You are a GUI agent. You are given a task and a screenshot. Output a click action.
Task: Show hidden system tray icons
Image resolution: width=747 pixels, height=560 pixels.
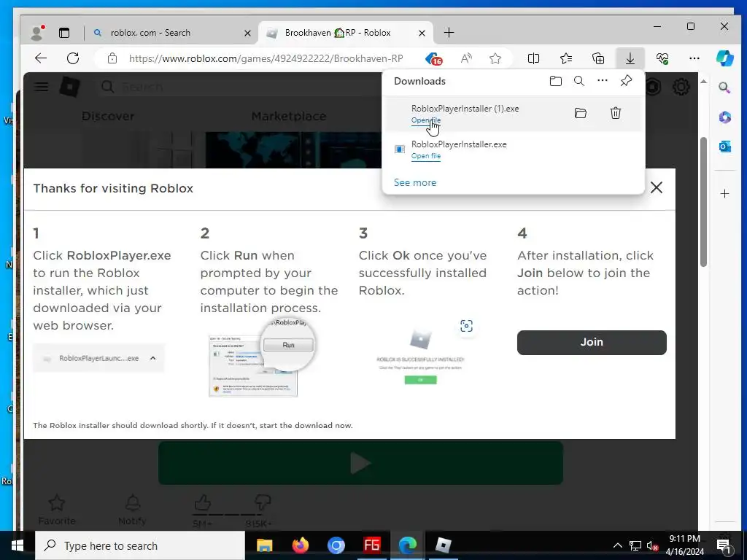click(x=617, y=545)
